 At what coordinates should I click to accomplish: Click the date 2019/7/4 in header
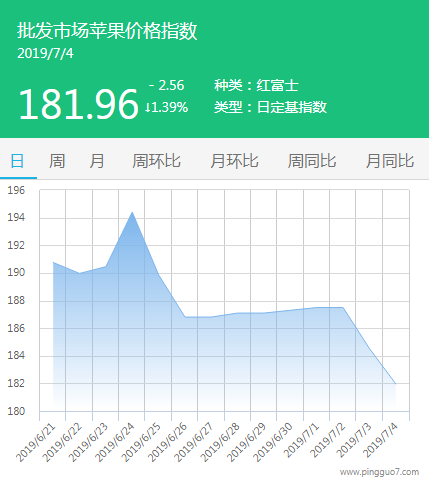tap(45, 53)
